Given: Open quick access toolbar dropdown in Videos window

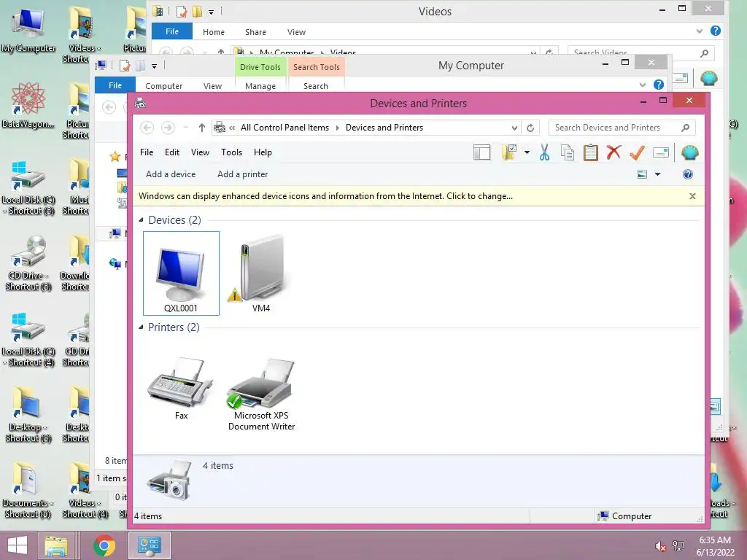Looking at the screenshot, I should [x=211, y=12].
